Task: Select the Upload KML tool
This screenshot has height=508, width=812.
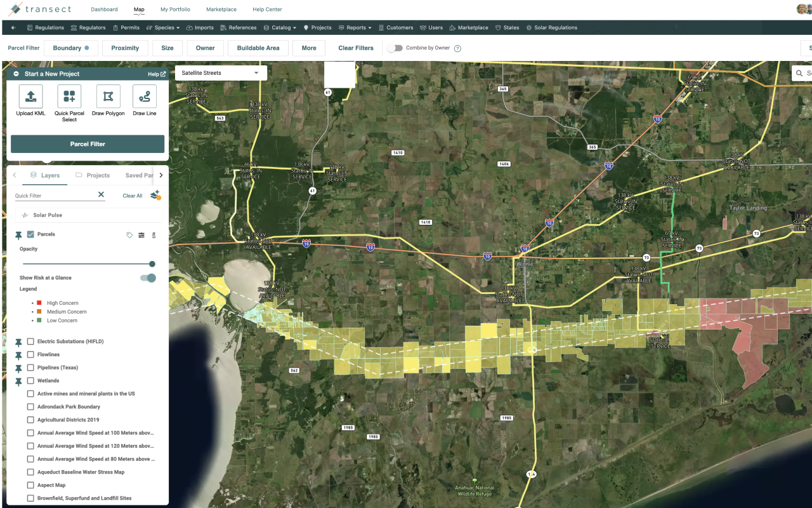Action: pos(30,97)
